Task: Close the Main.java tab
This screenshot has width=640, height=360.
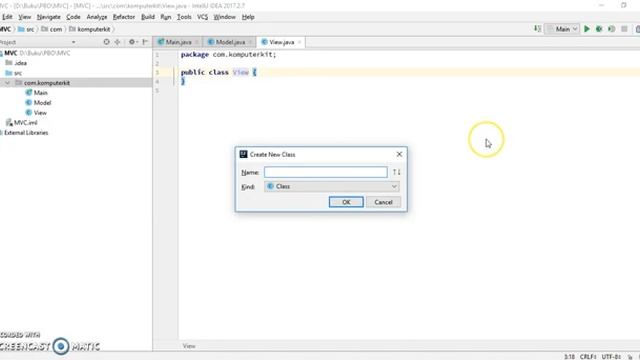Action: click(x=196, y=42)
